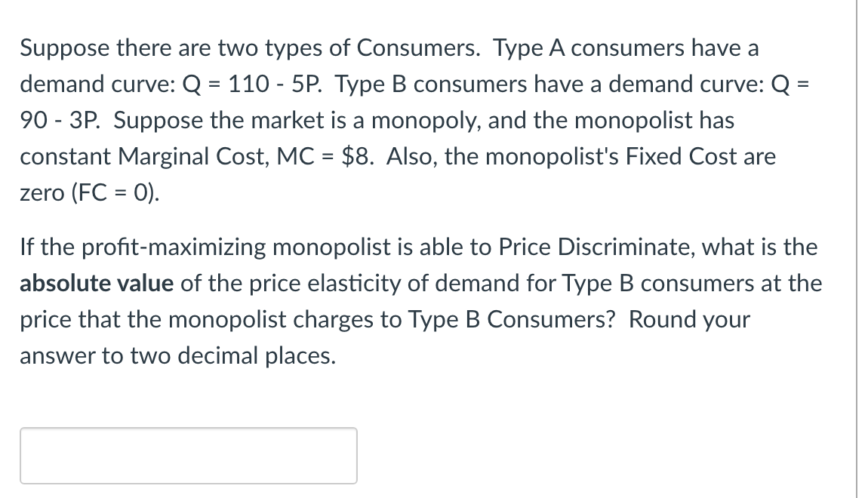Click the text FC = 0

(112, 192)
